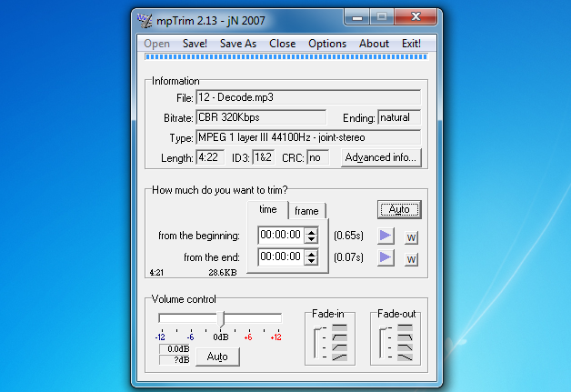Click the -6 label on volume scale

pyautogui.click(x=190, y=337)
